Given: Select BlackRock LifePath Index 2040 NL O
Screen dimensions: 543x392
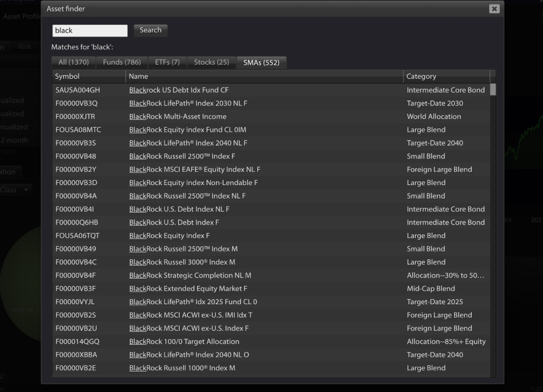Looking at the screenshot, I should click(x=189, y=355).
